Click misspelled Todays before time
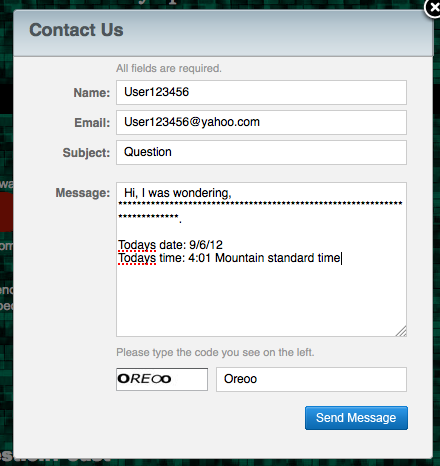The width and height of the screenshot is (440, 466). [137, 258]
